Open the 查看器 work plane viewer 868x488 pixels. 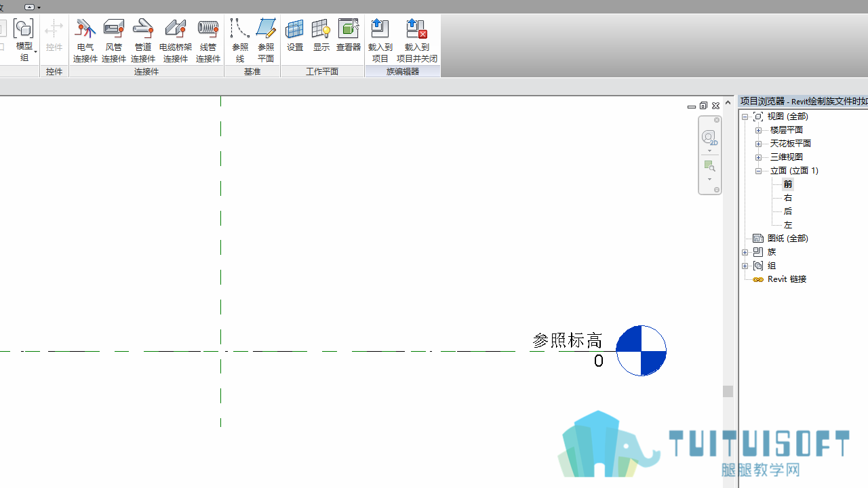pos(349,35)
